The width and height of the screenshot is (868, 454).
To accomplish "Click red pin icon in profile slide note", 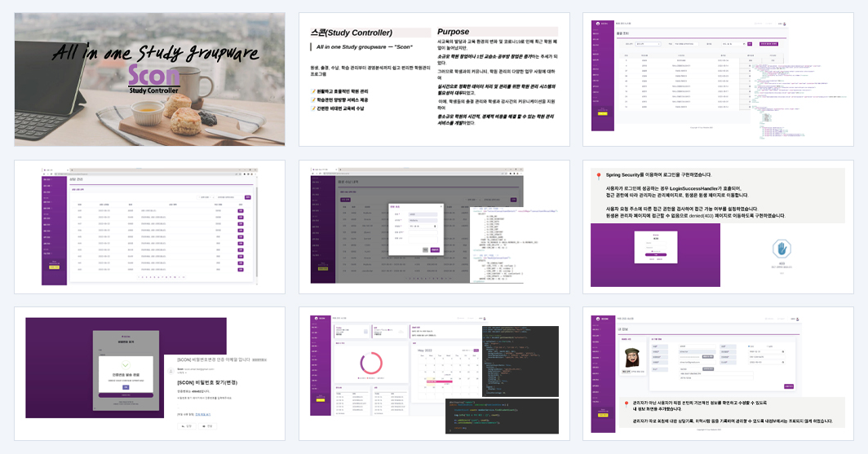I will point(626,405).
